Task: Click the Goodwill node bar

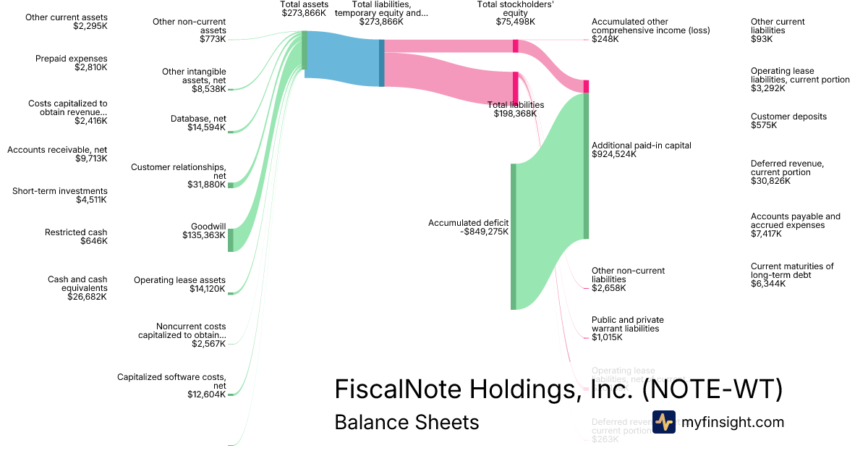Action: coord(231,240)
